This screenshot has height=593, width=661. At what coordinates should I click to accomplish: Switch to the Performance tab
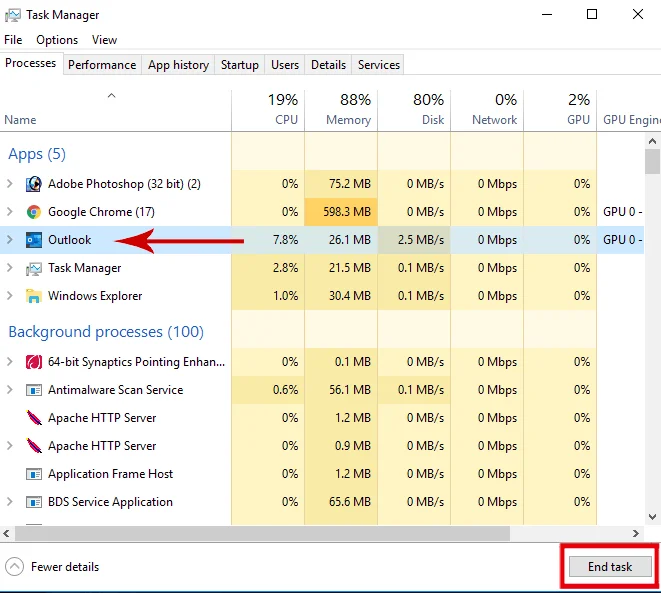point(102,65)
